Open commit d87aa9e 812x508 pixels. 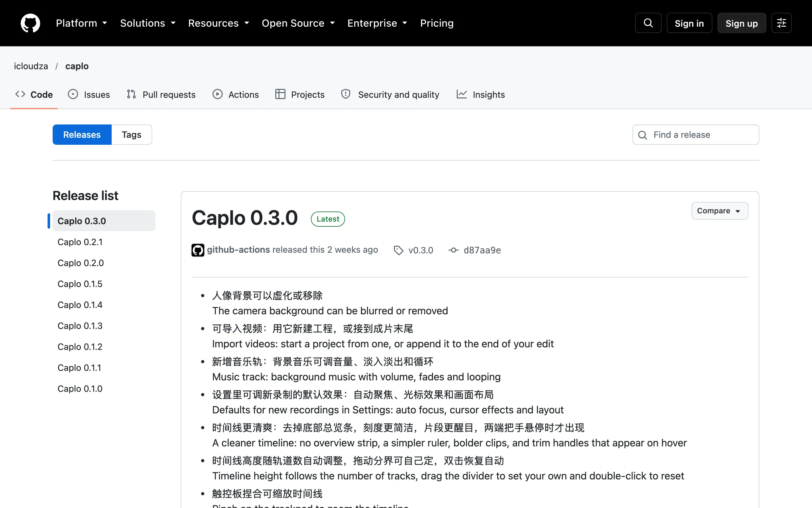tap(482, 250)
